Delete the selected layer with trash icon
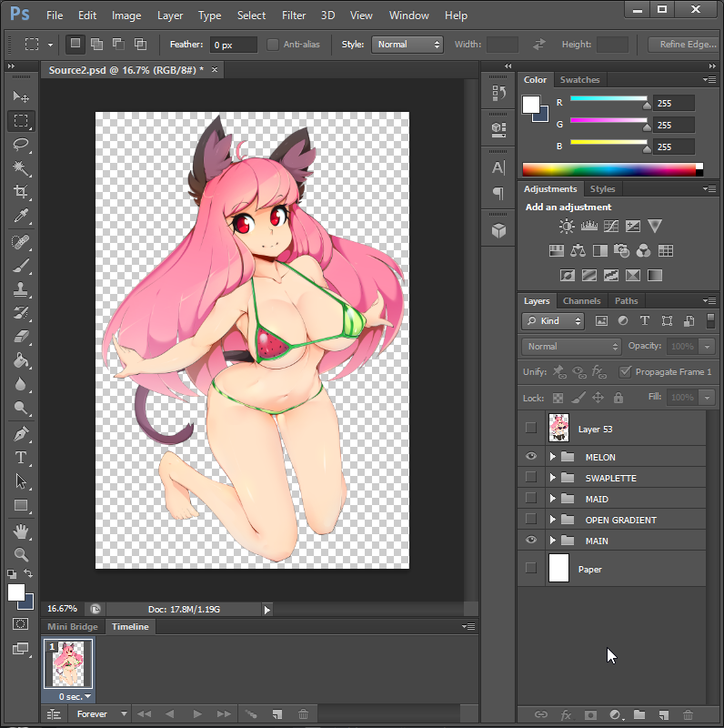Screen dimensions: 724x728 click(x=688, y=715)
